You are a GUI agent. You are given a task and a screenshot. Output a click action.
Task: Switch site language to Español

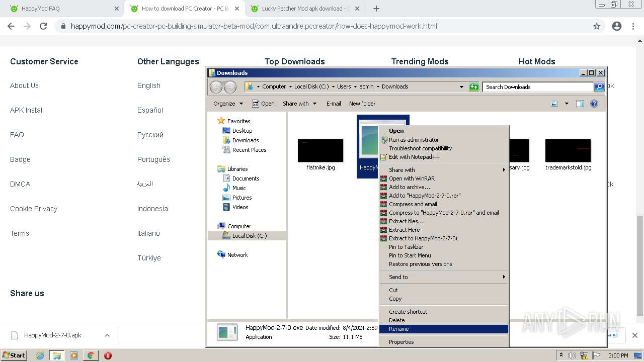[150, 110]
